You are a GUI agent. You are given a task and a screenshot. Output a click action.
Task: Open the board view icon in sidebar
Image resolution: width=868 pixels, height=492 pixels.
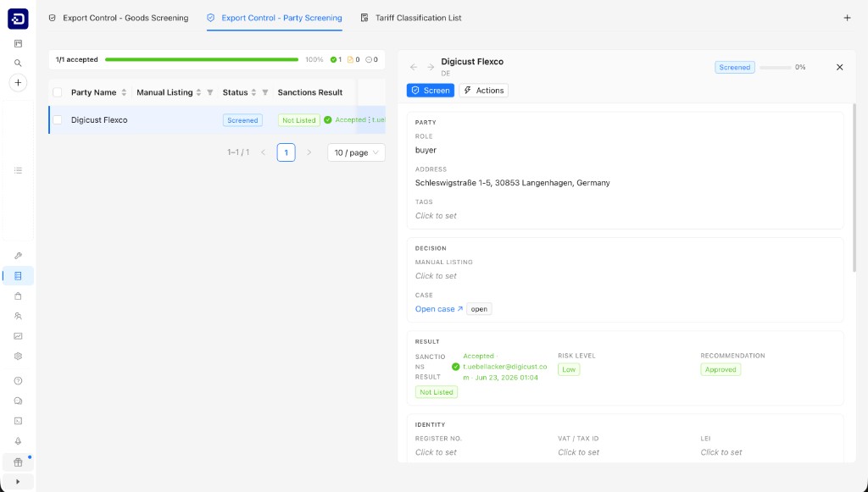pos(18,43)
